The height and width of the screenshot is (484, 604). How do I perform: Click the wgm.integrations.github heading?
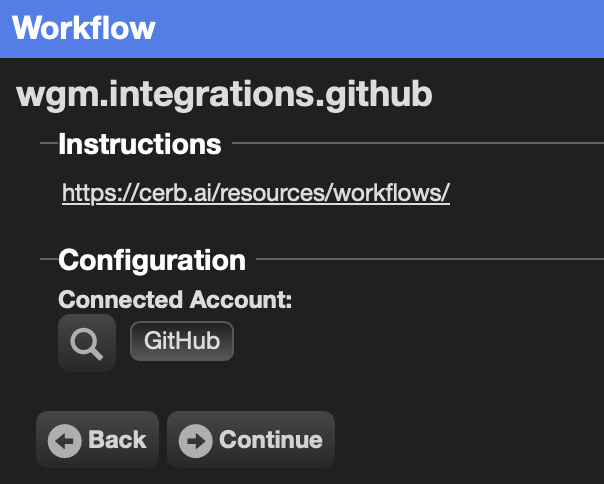point(224,94)
